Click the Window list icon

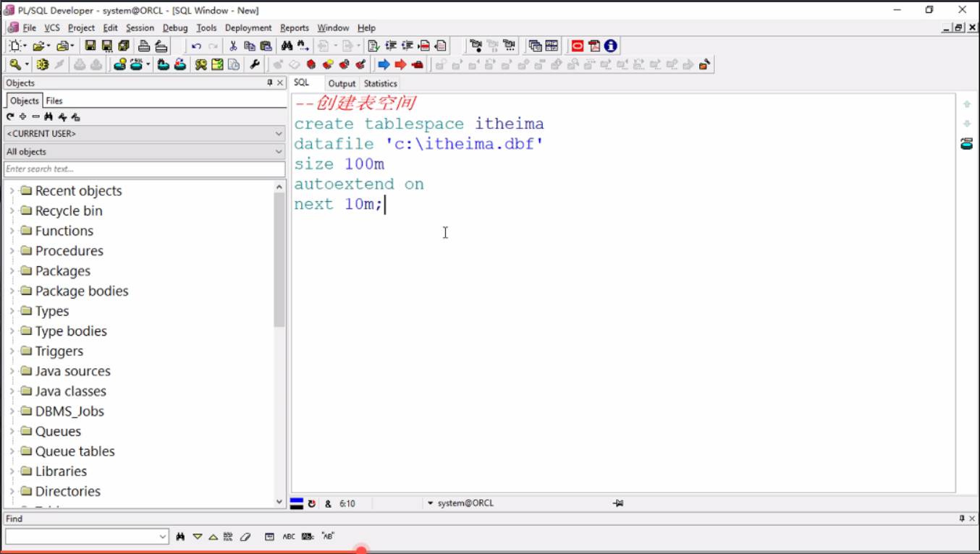click(x=535, y=46)
